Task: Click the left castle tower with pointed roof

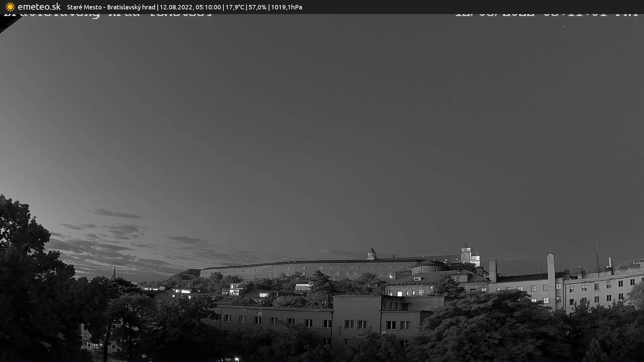Action: (371, 254)
